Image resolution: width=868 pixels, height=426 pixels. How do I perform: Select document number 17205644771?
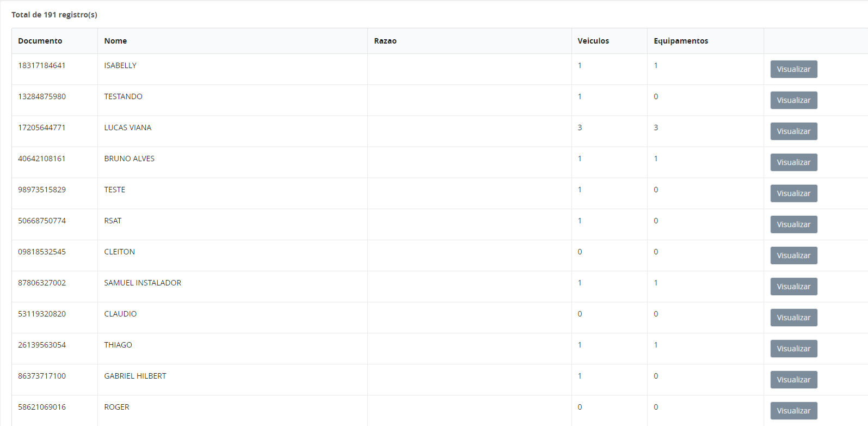pyautogui.click(x=42, y=127)
